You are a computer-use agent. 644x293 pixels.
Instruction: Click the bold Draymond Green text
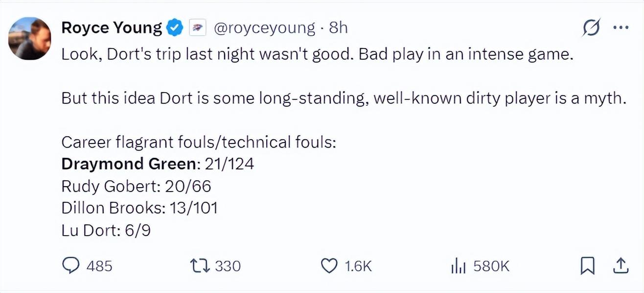[x=129, y=164]
